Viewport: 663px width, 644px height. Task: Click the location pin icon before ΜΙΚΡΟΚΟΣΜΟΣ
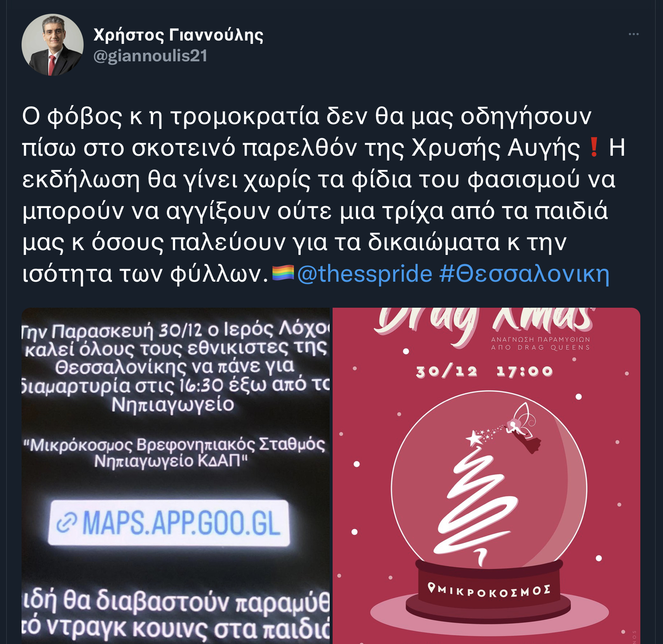click(431, 588)
